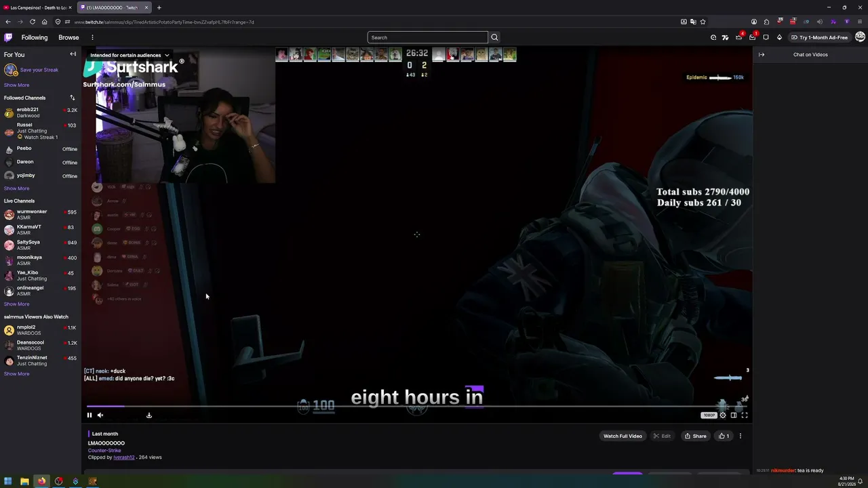The width and height of the screenshot is (868, 488).
Task: Collapse the Chat on Videos panel
Action: (762, 54)
